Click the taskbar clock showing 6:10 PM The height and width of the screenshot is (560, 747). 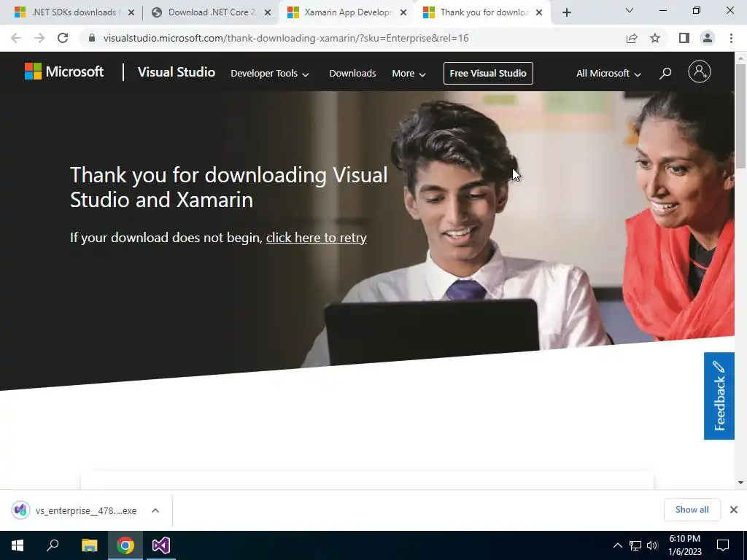click(684, 545)
